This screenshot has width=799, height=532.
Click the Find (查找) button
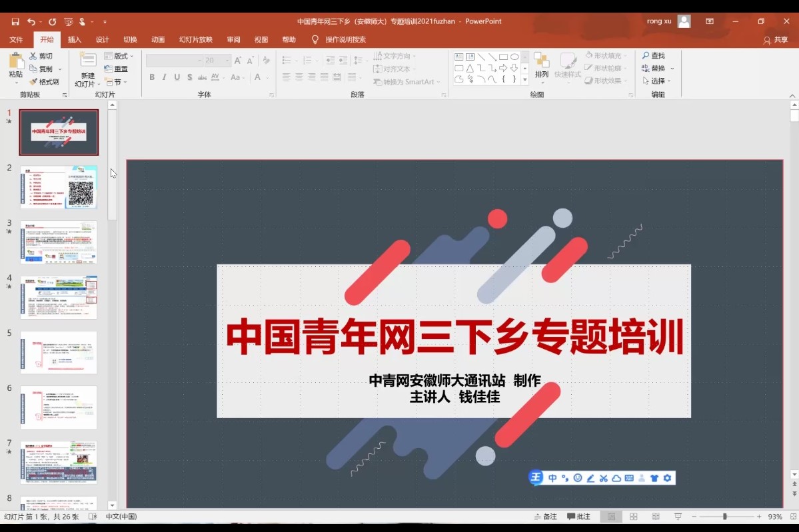pyautogui.click(x=654, y=56)
